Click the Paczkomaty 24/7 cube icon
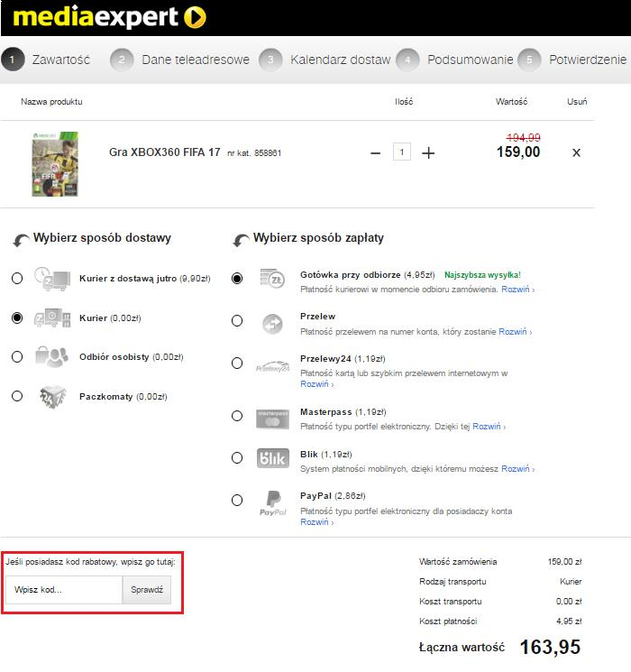This screenshot has width=631, height=672. click(x=52, y=396)
